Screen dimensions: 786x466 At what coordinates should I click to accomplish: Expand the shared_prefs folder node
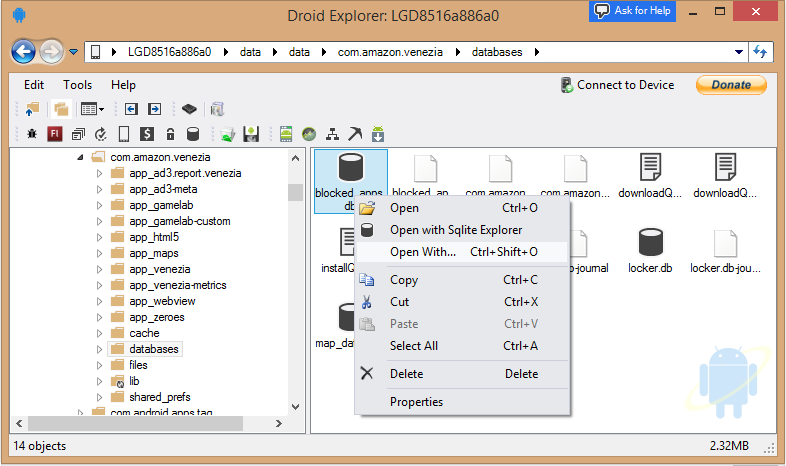(x=99, y=397)
